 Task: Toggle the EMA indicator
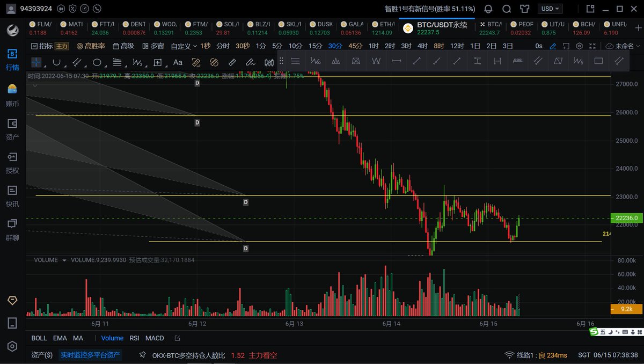click(60, 338)
